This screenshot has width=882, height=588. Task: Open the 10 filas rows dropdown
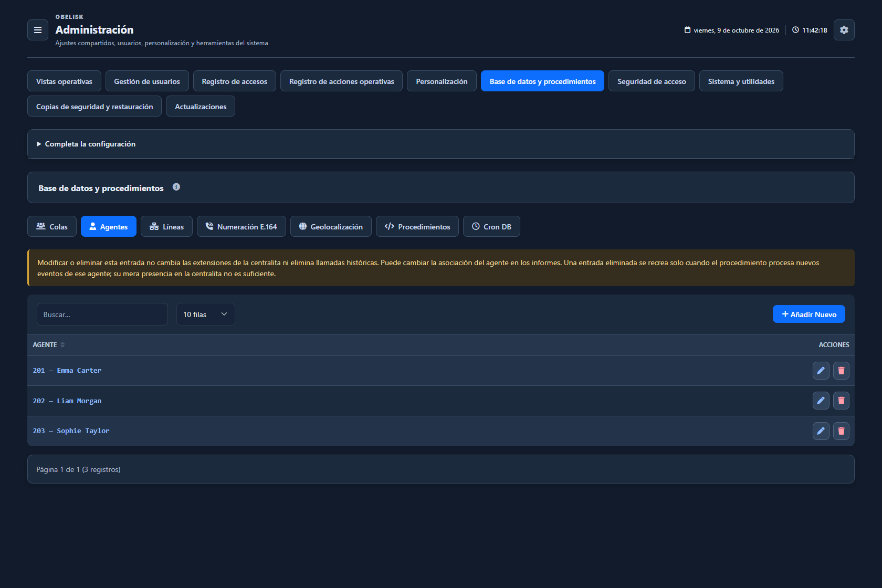pyautogui.click(x=205, y=314)
